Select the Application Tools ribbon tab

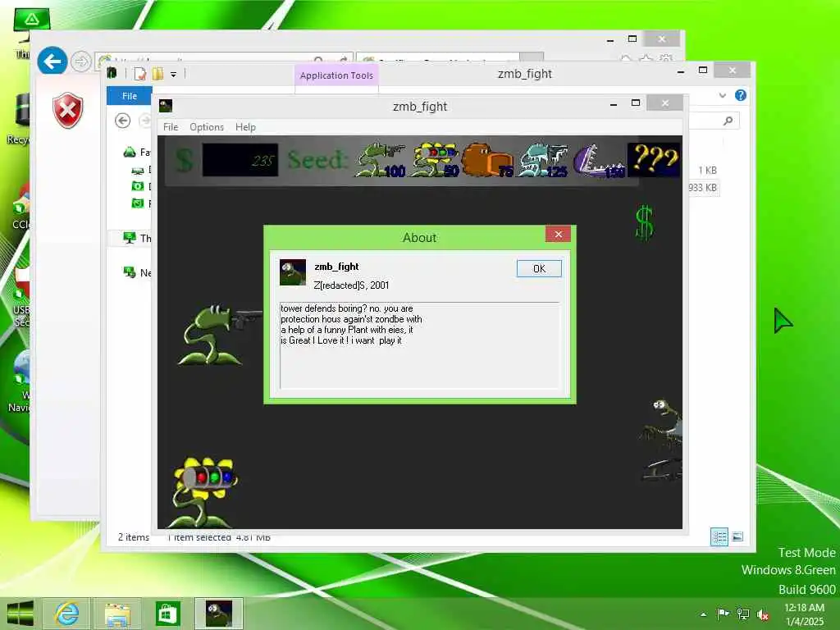coord(336,75)
